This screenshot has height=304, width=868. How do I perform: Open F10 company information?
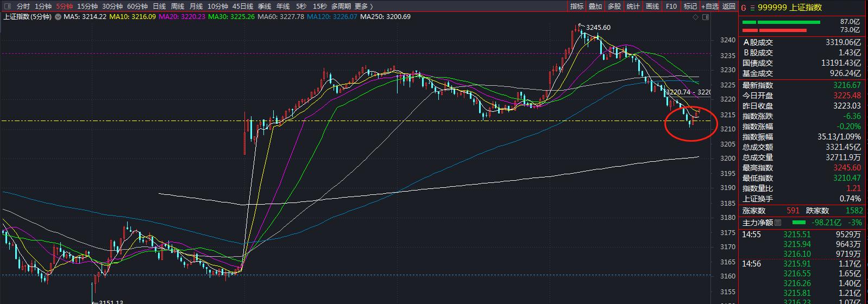click(x=671, y=7)
